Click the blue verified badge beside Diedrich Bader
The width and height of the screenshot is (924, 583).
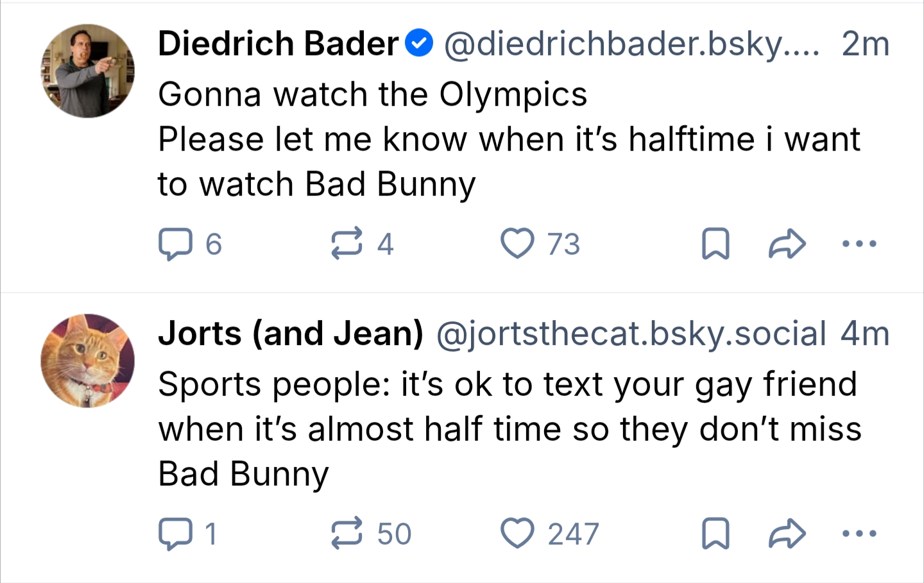coord(419,44)
